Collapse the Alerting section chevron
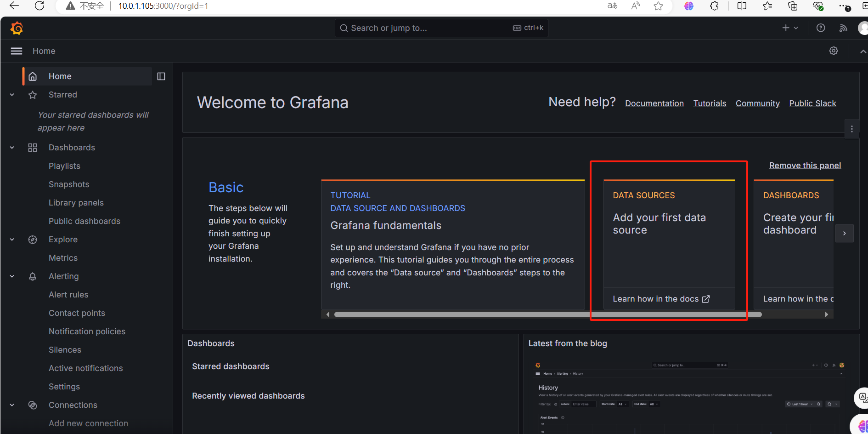 [x=12, y=276]
